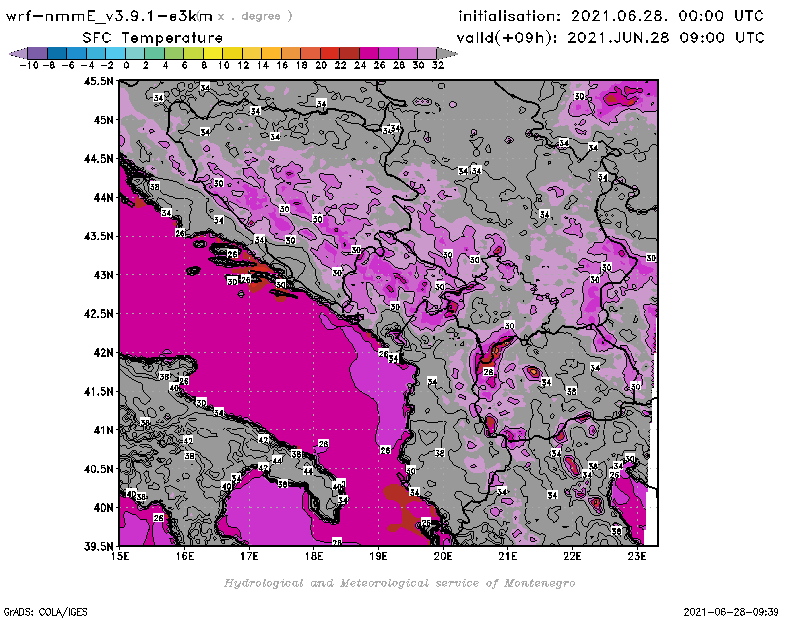This screenshot has width=800, height=618.
Task: Click the '2021-06-28-09:39' timestamp
Action: pos(731,612)
